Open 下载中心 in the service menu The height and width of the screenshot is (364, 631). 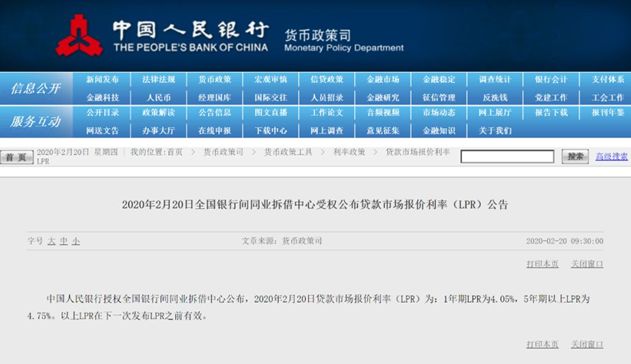point(270,130)
